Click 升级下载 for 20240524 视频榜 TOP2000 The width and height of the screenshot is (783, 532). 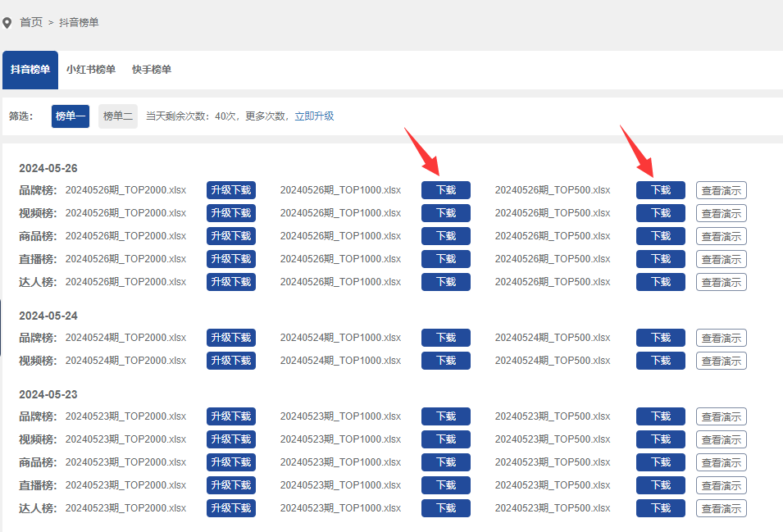231,361
